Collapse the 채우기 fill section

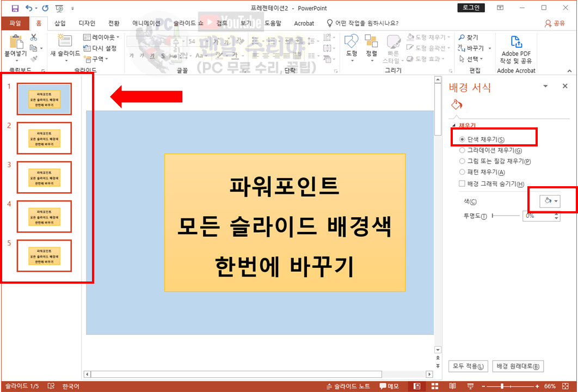[454, 125]
